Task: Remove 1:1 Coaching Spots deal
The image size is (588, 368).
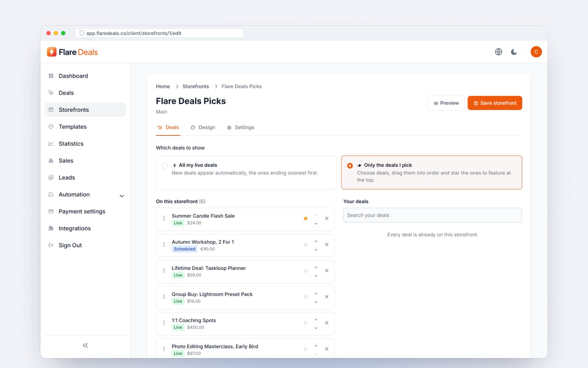Action: 327,323
